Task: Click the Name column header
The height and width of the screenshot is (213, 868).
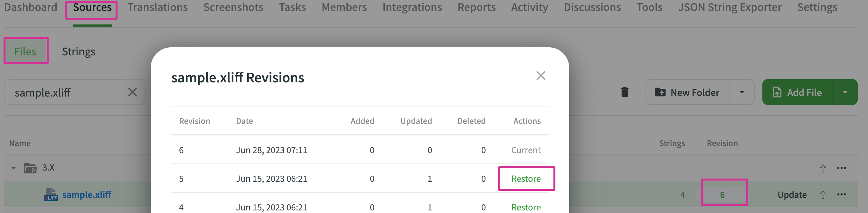Action: (x=20, y=143)
